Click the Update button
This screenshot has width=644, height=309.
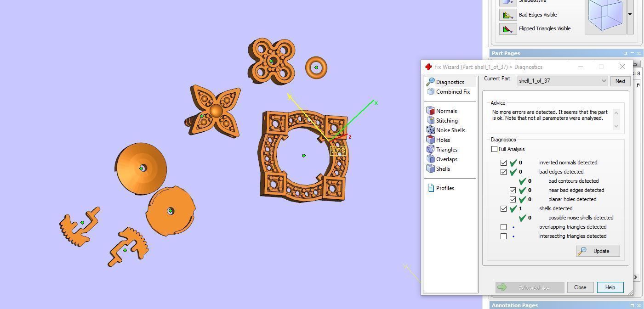(598, 251)
